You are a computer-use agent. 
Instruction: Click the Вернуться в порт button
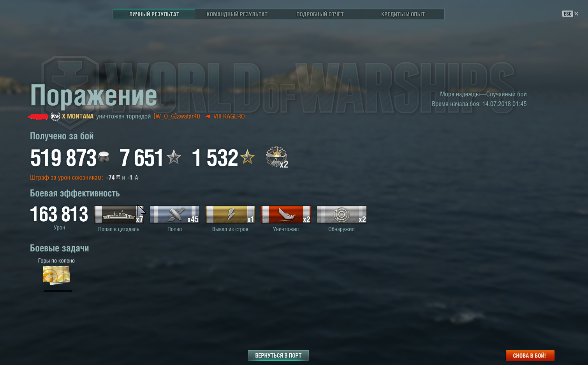pos(278,355)
